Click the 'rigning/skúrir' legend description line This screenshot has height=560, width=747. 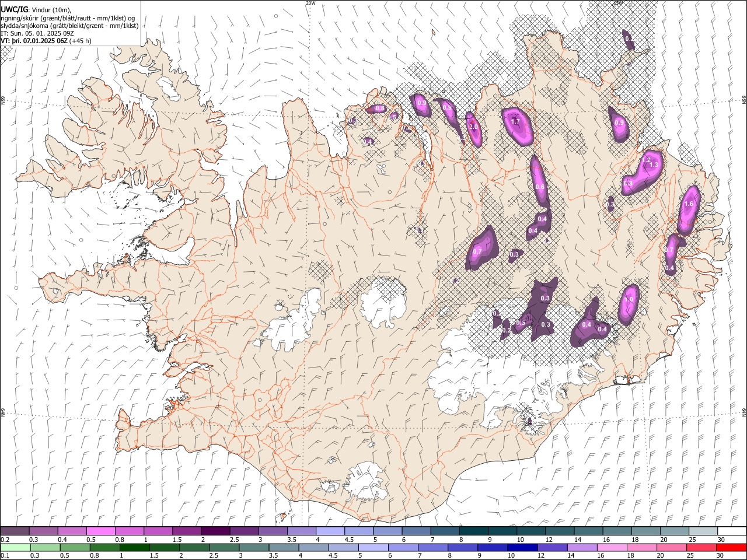[68, 18]
